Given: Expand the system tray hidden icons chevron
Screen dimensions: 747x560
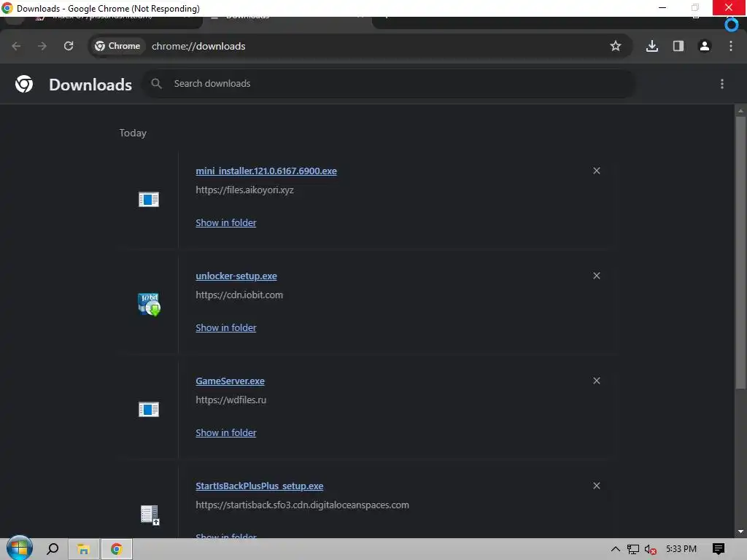Looking at the screenshot, I should (616, 549).
